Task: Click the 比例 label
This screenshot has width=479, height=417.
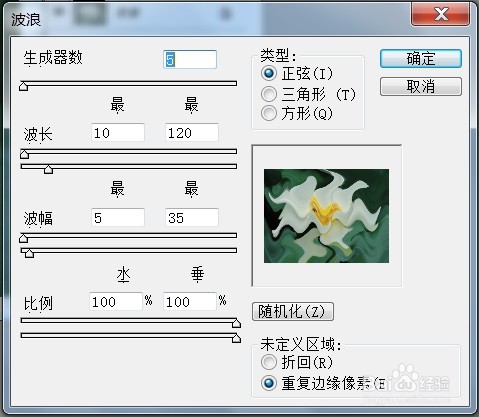Action: tap(38, 303)
